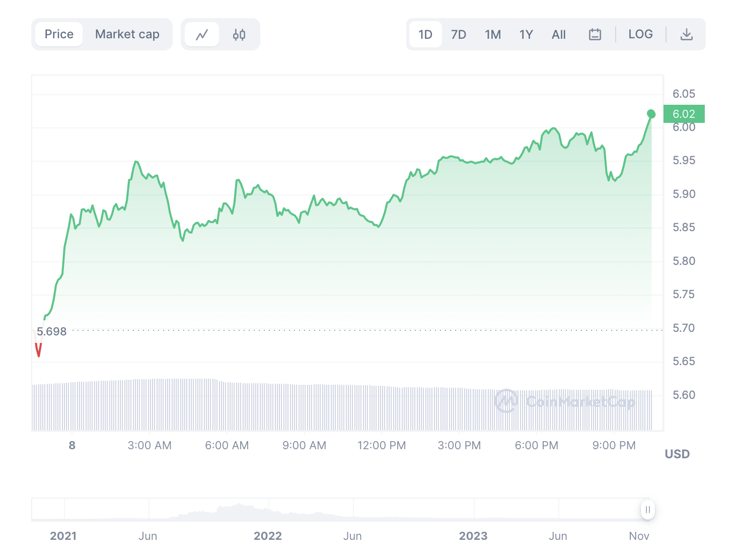Download chart data with download icon

(686, 35)
